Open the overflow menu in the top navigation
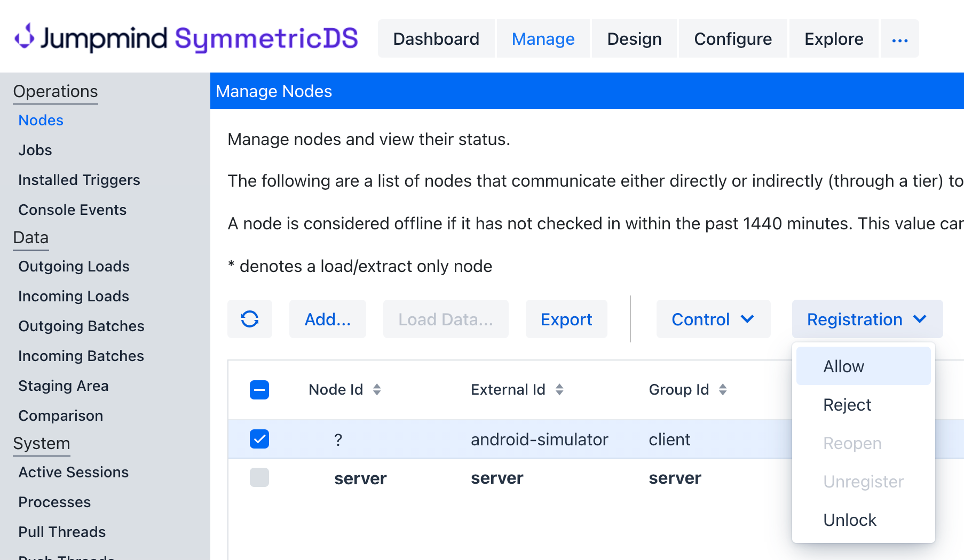Viewport: 964px width, 560px height. point(899,38)
